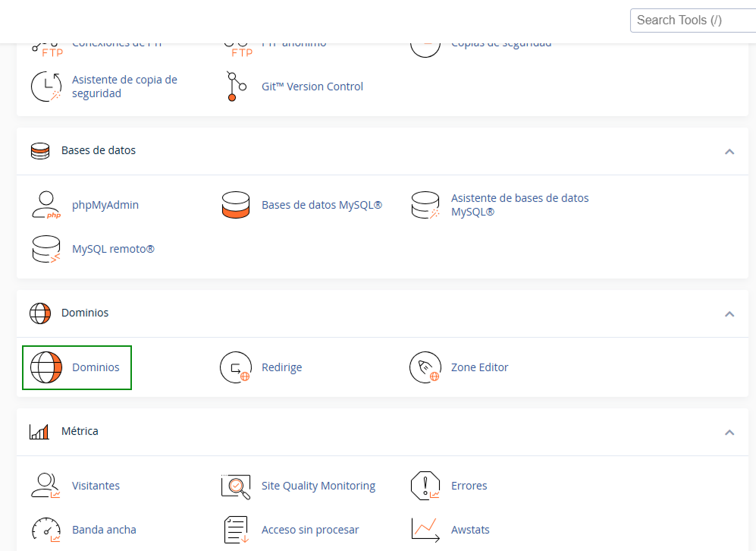This screenshot has width=756, height=551.
Task: Open the Site Quality Monitoring icon
Action: point(235,486)
